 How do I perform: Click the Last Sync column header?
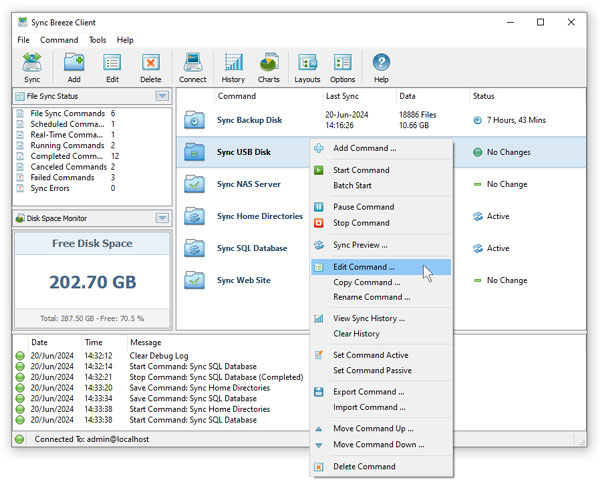(x=359, y=96)
